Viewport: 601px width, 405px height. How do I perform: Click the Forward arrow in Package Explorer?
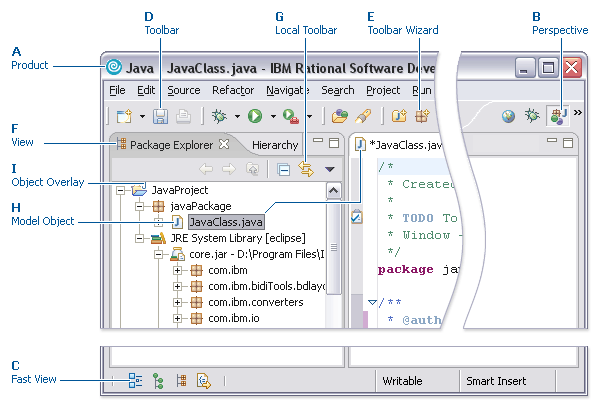pyautogui.click(x=229, y=169)
